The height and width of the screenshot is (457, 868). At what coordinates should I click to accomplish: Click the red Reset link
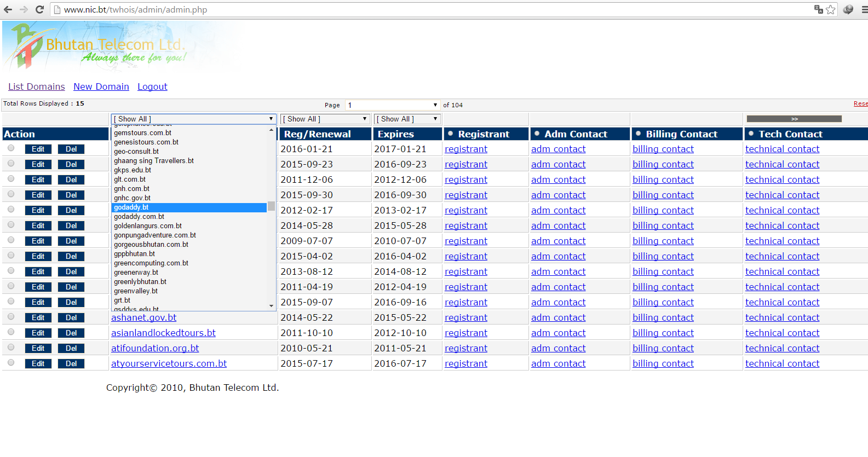pos(860,104)
